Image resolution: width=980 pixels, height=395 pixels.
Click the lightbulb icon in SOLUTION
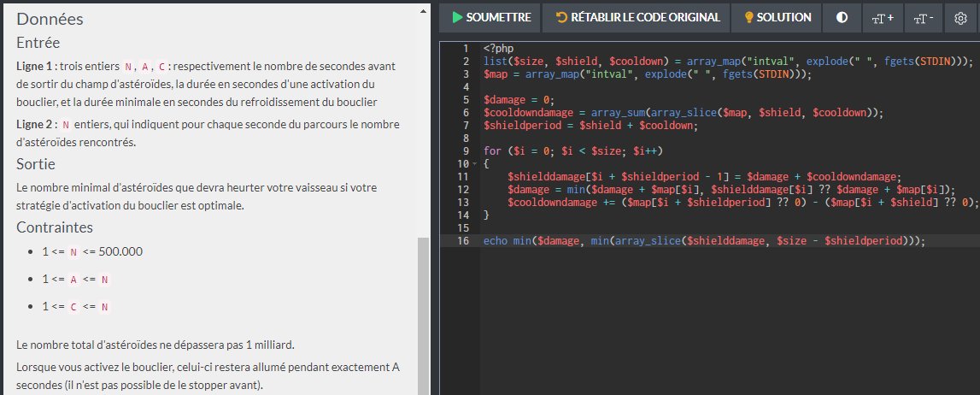coord(748,17)
